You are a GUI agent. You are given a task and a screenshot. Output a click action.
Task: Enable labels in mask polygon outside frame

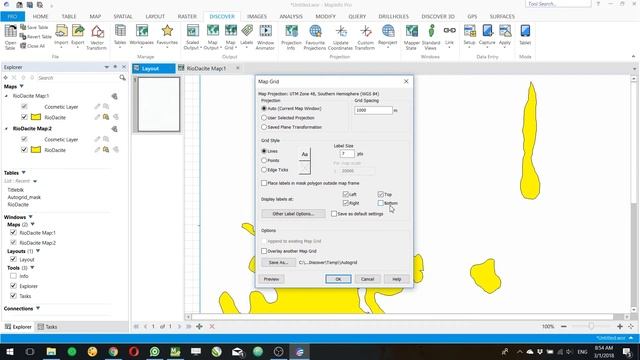click(x=264, y=183)
